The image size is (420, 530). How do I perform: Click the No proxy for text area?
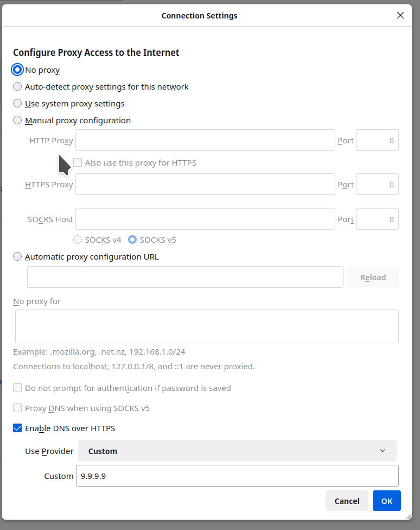click(x=207, y=326)
